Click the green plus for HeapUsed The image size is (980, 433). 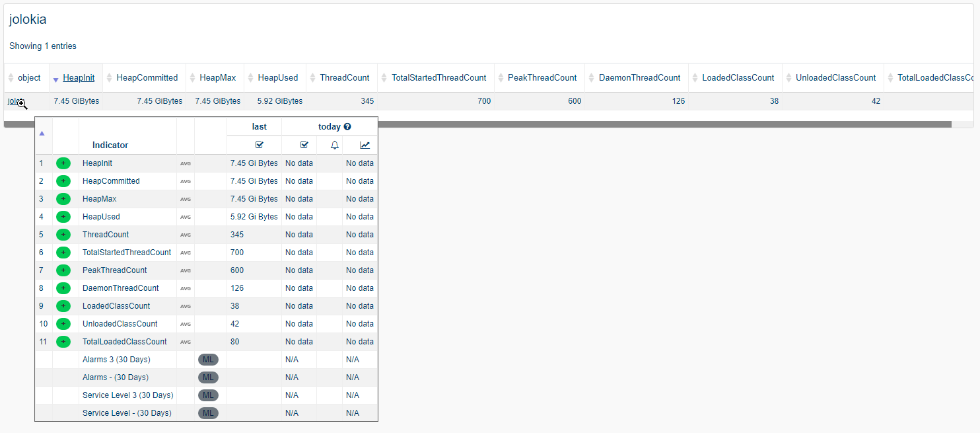click(x=63, y=217)
